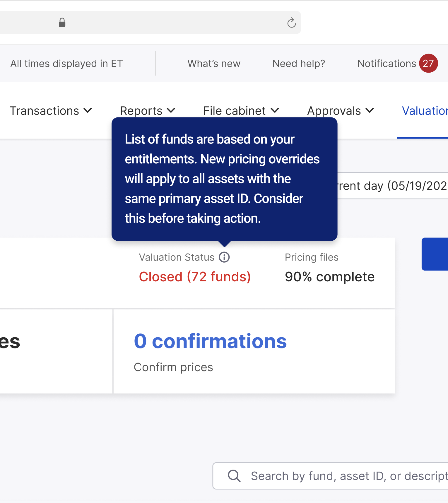Open What's new link
The image size is (448, 503).
click(214, 64)
